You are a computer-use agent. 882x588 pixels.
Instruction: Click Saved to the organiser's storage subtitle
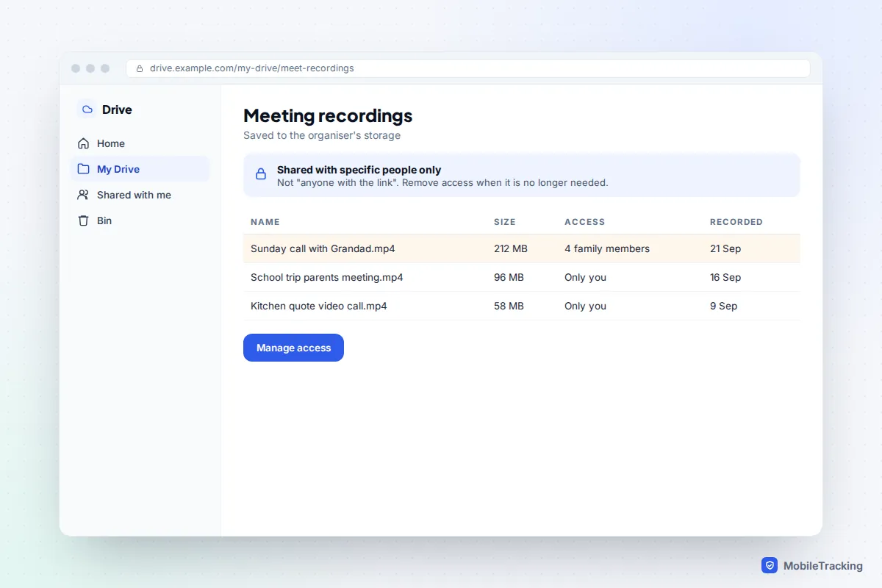tap(322, 136)
